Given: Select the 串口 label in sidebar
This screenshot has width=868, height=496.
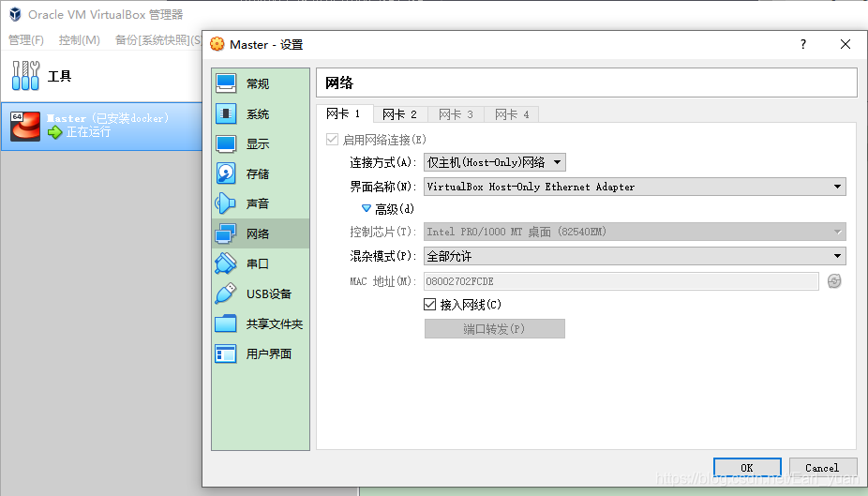Looking at the screenshot, I should pyautogui.click(x=258, y=263).
